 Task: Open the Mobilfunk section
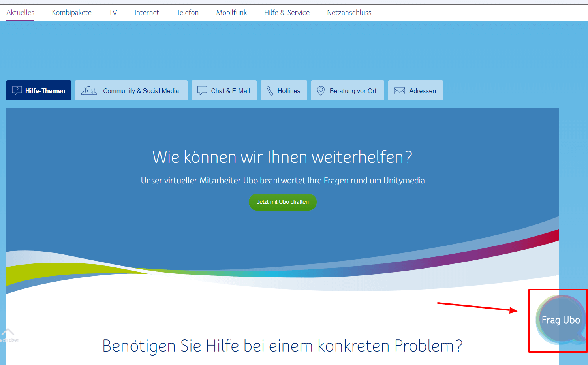(x=231, y=12)
